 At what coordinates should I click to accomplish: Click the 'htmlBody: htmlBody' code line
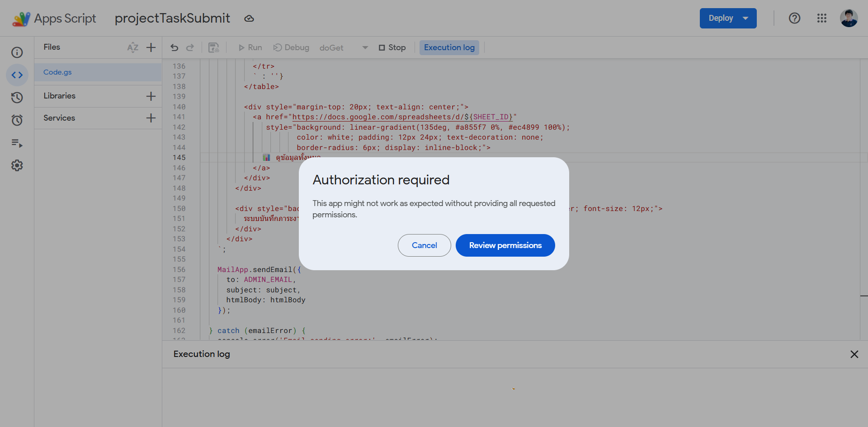pyautogui.click(x=266, y=300)
